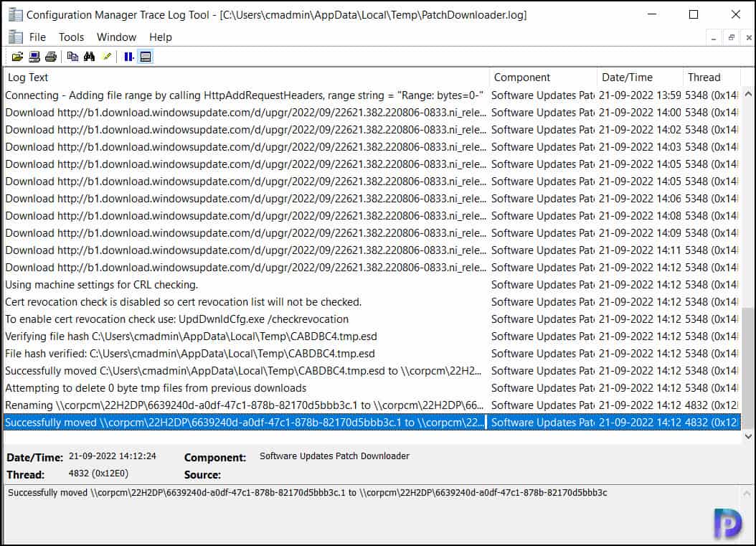This screenshot has width=756, height=546.
Task: Select 'To enable cert revocation check use' row
Action: tap(372, 319)
